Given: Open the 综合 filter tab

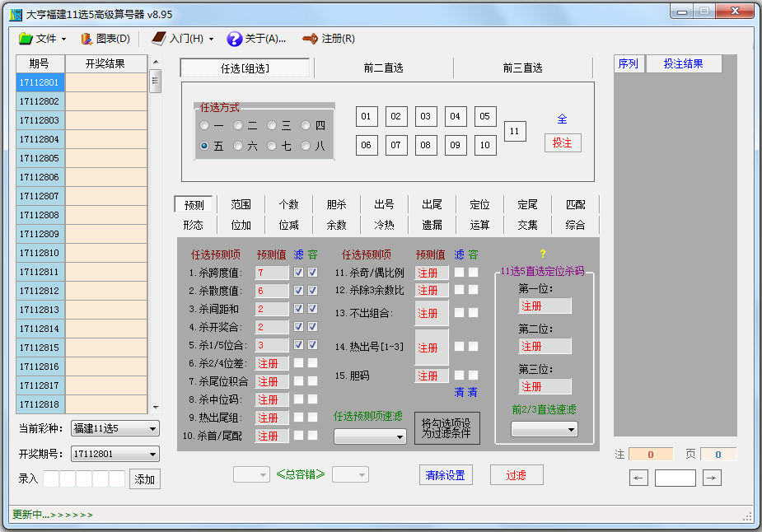Looking at the screenshot, I should point(575,225).
